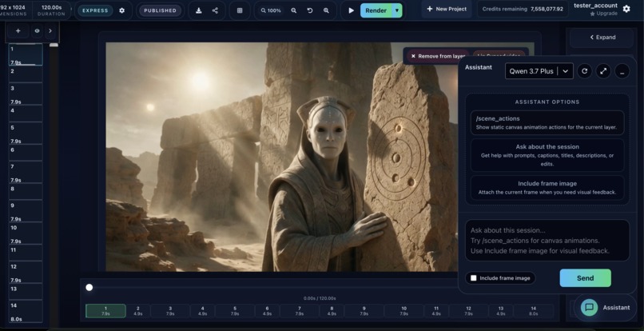Click the download icon in top toolbar
Image resolution: width=644 pixels, height=331 pixels.
pyautogui.click(x=198, y=10)
